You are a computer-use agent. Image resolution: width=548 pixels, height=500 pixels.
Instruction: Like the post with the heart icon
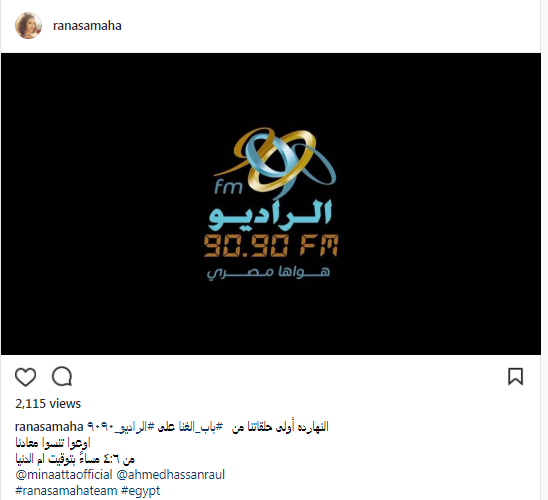(x=26, y=377)
